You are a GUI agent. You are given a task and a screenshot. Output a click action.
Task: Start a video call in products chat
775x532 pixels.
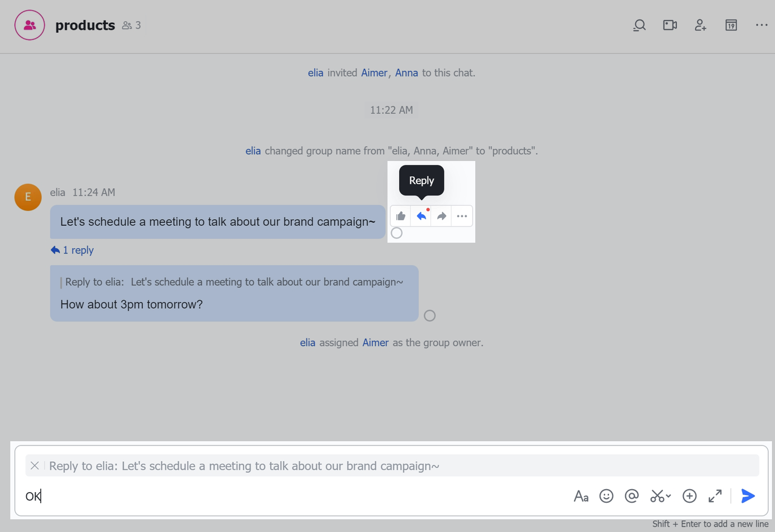tap(670, 25)
